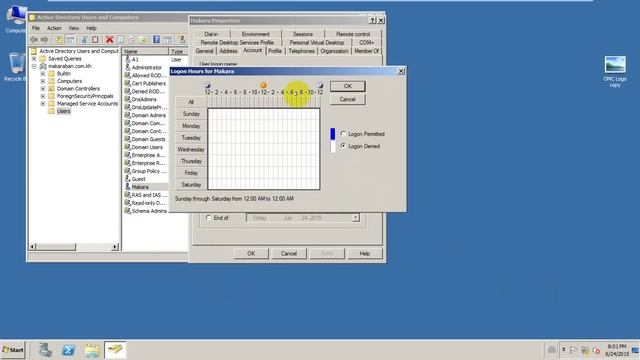
Task: Click the taskbar clock showing 8:01 PM
Action: pyautogui.click(x=616, y=350)
